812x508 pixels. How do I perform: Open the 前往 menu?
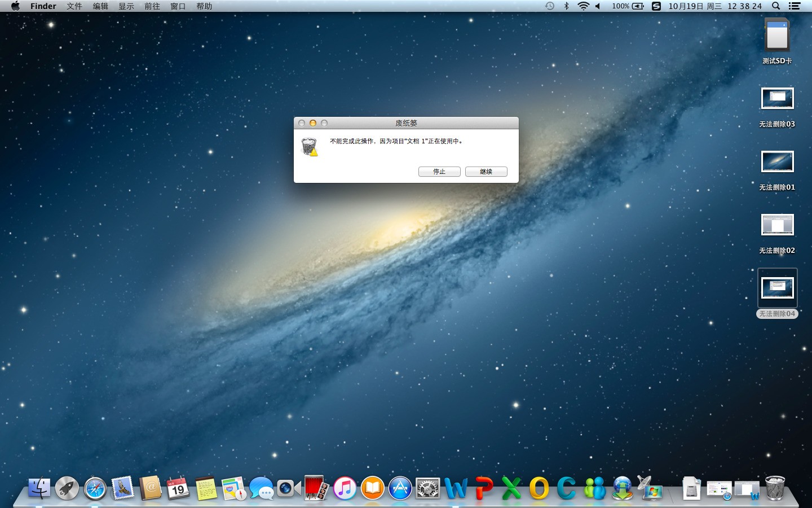pos(152,6)
